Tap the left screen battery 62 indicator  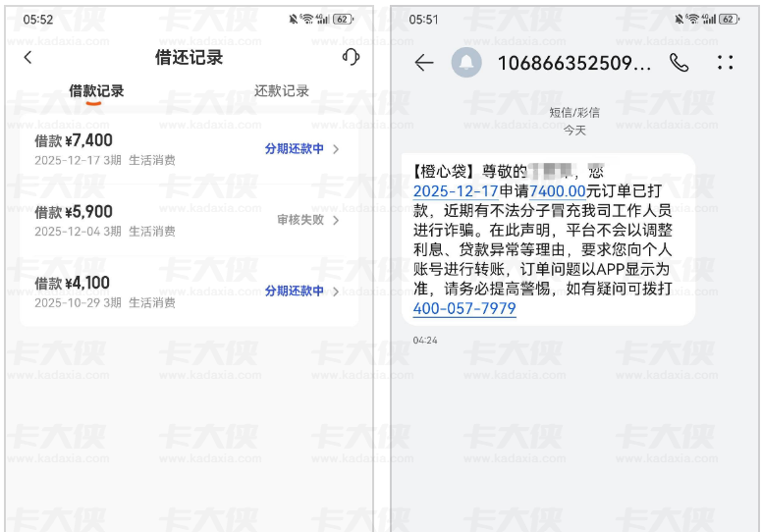point(343,20)
